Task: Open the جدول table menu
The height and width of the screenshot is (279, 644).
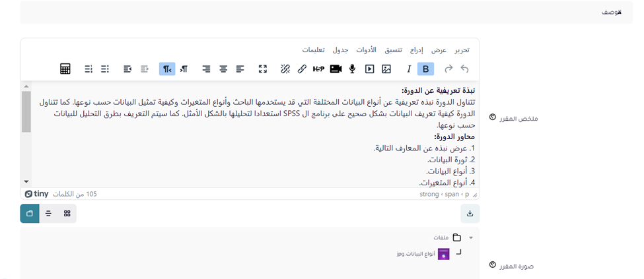Action: 340,50
